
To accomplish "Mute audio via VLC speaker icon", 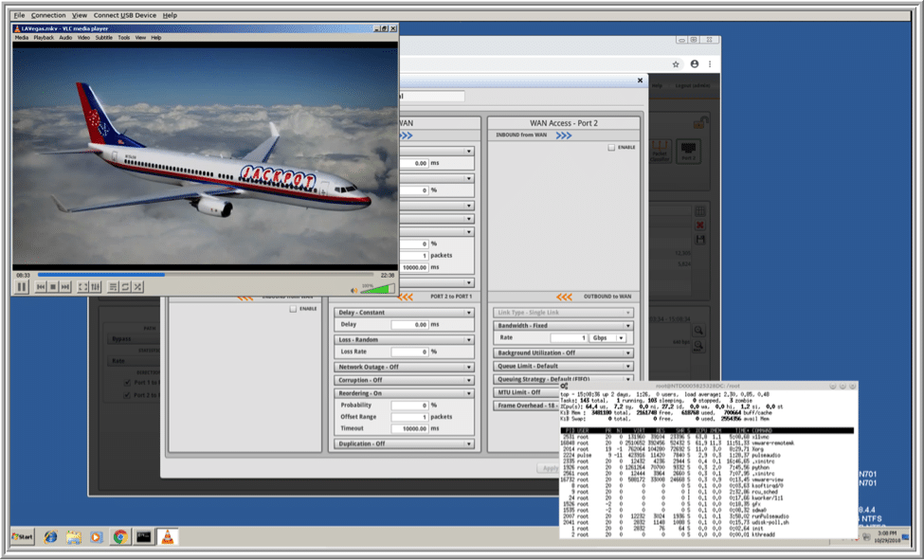I will (x=354, y=290).
